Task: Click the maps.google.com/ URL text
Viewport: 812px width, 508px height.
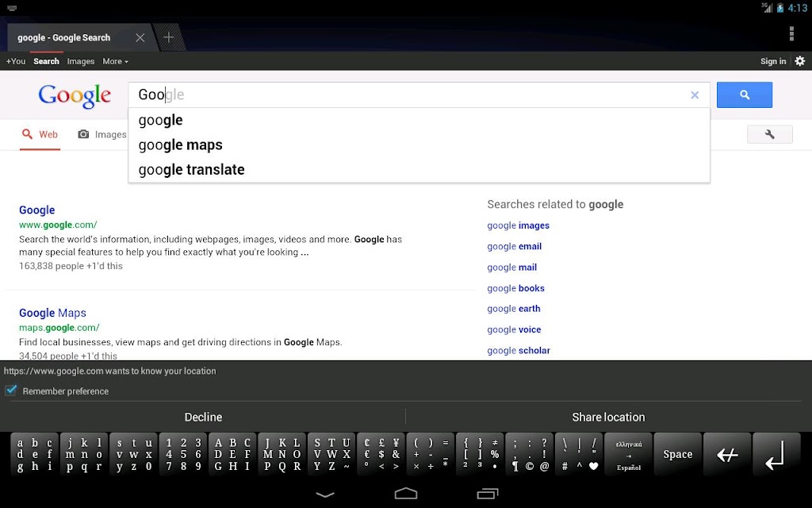Action: [x=59, y=328]
